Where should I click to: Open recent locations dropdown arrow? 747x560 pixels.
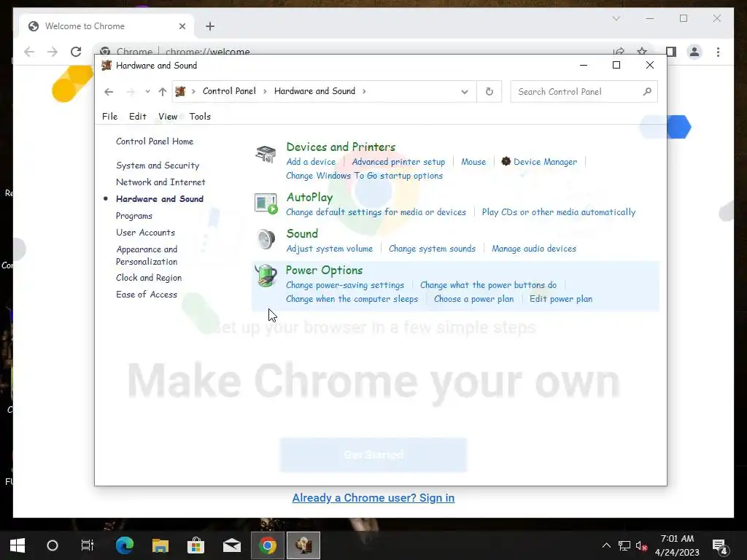(x=147, y=91)
